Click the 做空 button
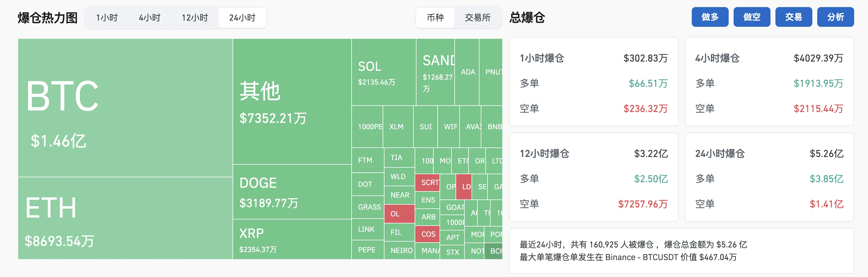 tap(751, 17)
